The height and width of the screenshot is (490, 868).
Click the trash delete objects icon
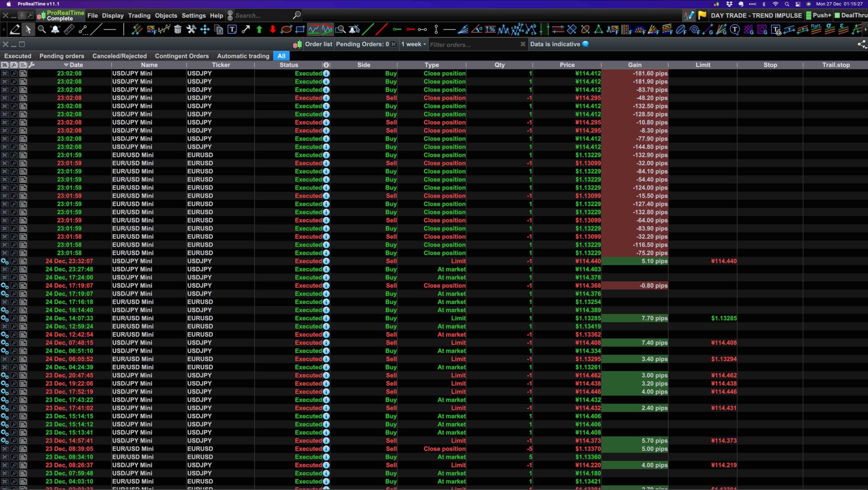tap(178, 29)
